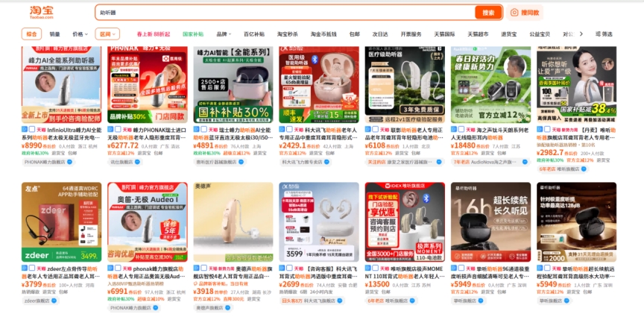The image size is (644, 317).
Task: Click the 国家补贴 filter link
Action: coord(193,34)
